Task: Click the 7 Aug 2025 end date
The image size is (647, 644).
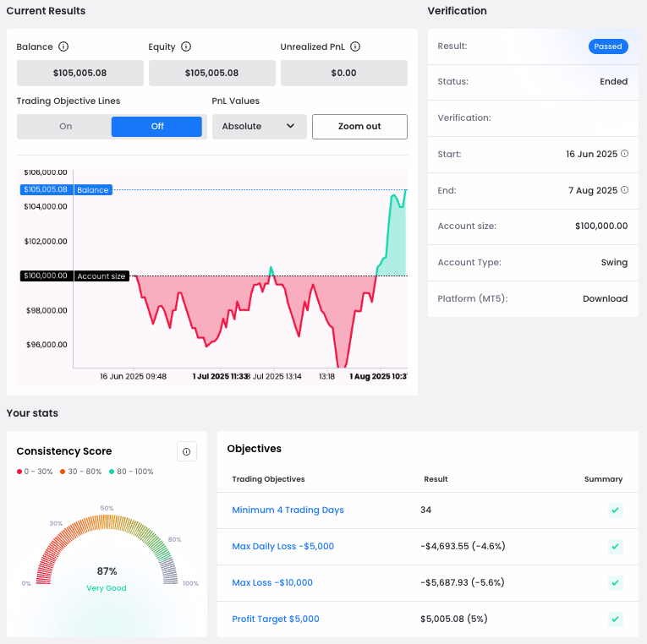Action: [593, 190]
